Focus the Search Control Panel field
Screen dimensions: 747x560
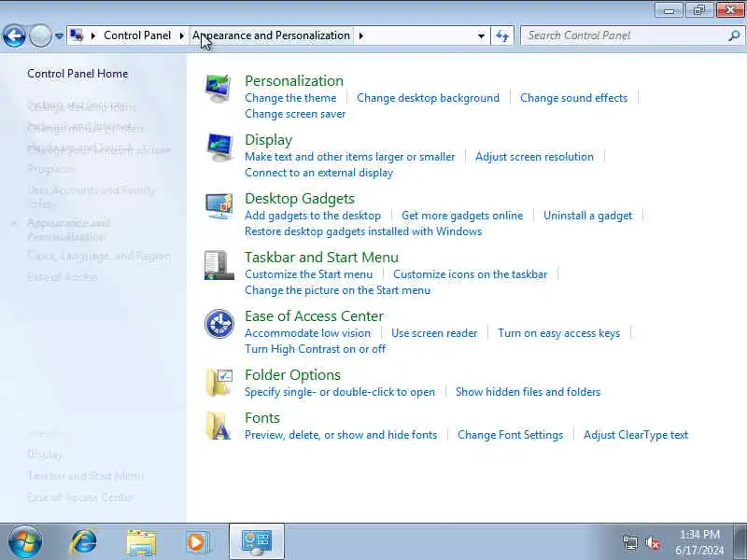click(x=624, y=35)
